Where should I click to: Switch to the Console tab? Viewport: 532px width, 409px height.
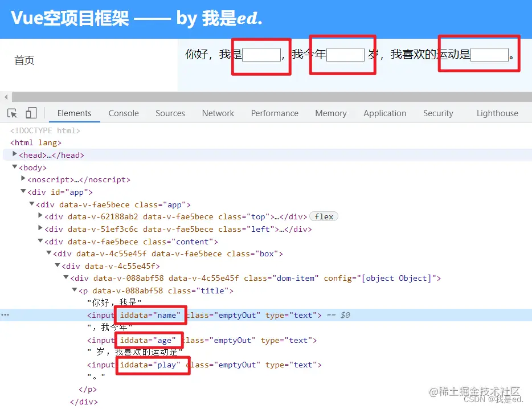(124, 113)
